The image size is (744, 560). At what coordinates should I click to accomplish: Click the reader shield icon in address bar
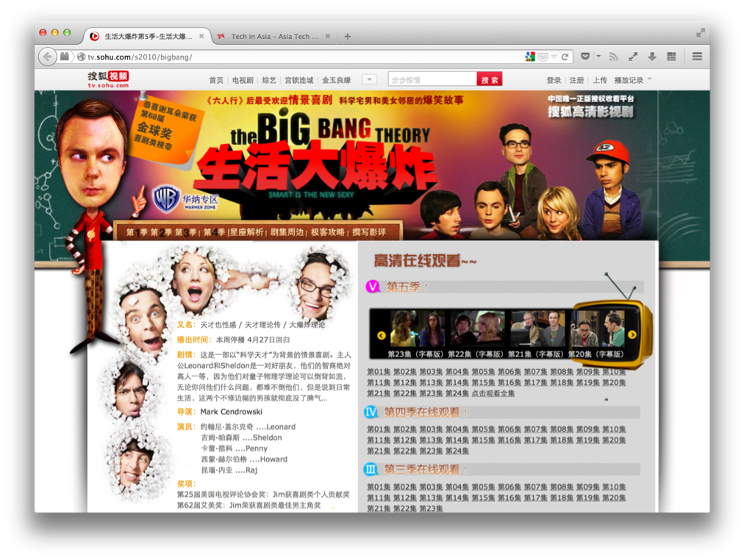click(543, 57)
